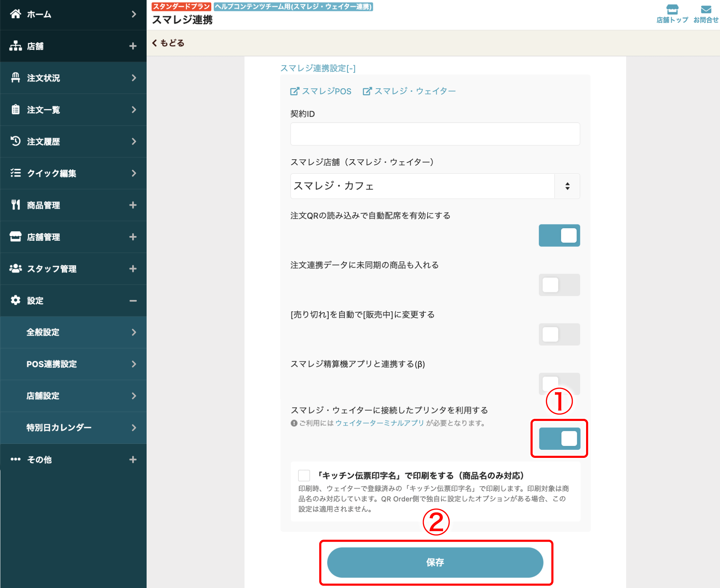Enable 注文連携データに未同期の商品も入れる toggle
720x588 pixels.
coord(559,285)
